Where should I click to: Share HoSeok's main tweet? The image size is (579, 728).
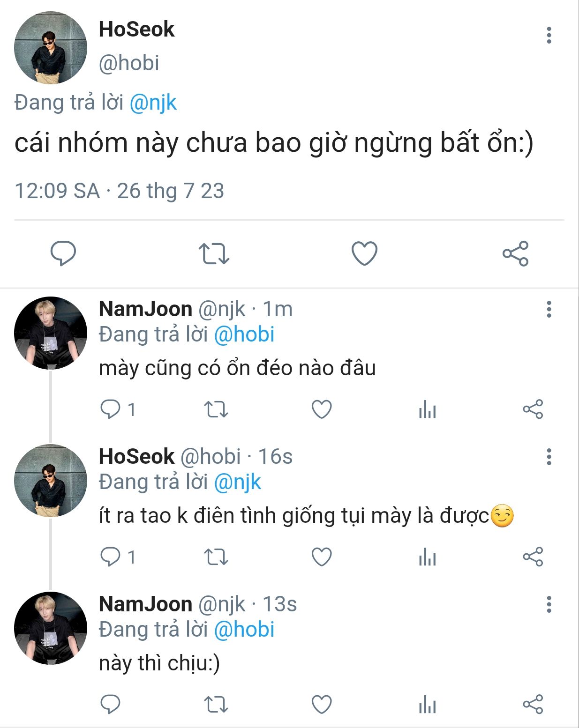515,253
